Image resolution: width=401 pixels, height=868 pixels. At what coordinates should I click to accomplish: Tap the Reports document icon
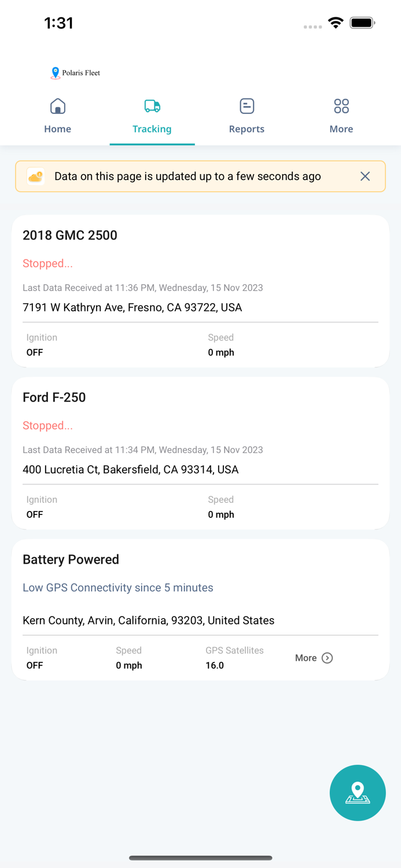coord(247,106)
